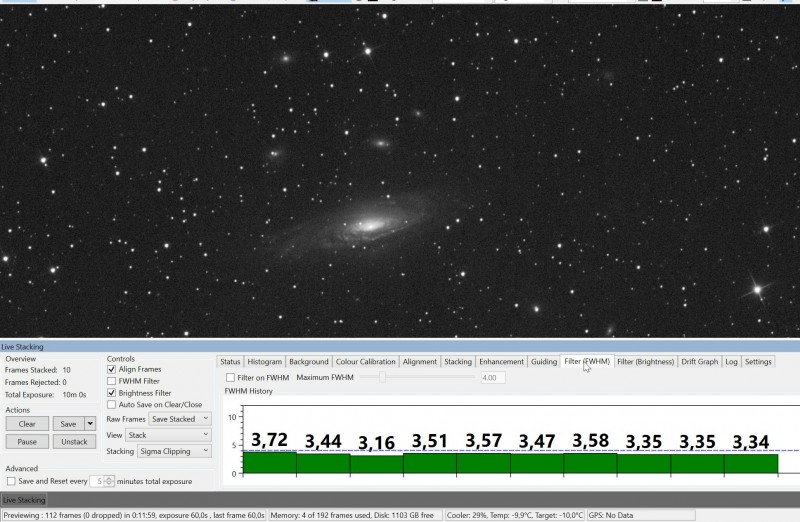Open the Stacking tab
This screenshot has width=800, height=522.
(458, 362)
